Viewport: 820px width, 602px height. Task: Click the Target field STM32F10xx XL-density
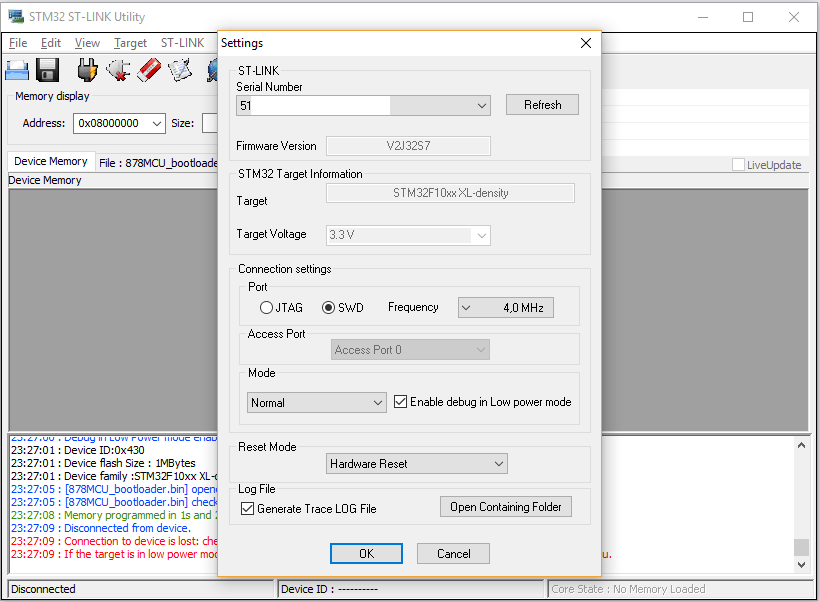(x=450, y=193)
